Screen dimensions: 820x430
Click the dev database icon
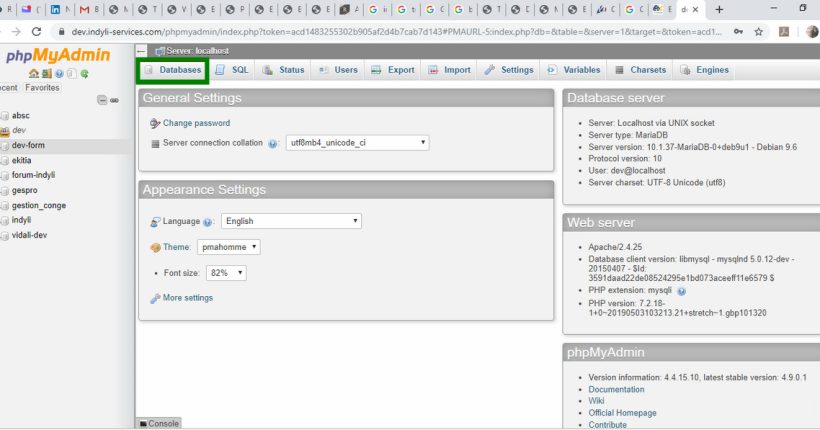click(5, 131)
